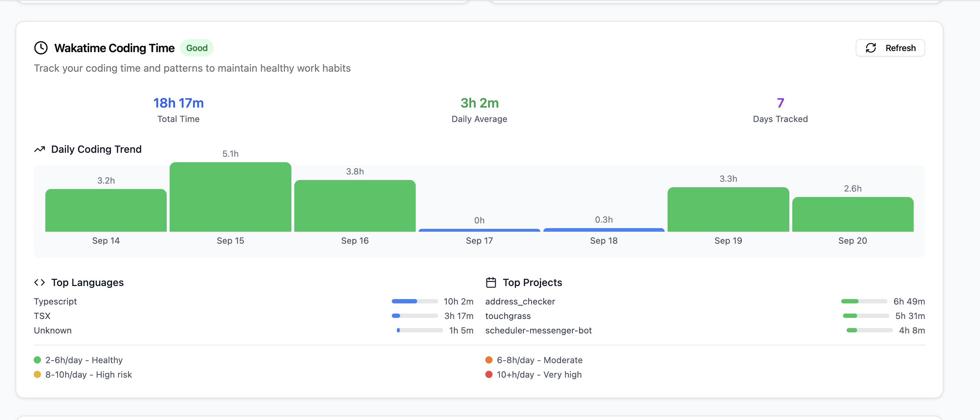This screenshot has width=980, height=420.
Task: Click the address_checker project progress bar
Action: (x=864, y=301)
